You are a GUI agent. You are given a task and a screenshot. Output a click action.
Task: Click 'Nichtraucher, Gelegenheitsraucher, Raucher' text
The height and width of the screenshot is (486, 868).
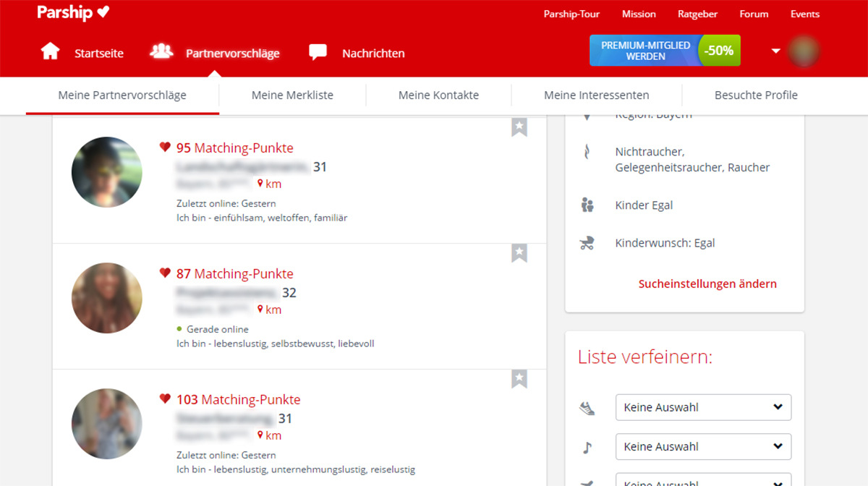(x=692, y=159)
